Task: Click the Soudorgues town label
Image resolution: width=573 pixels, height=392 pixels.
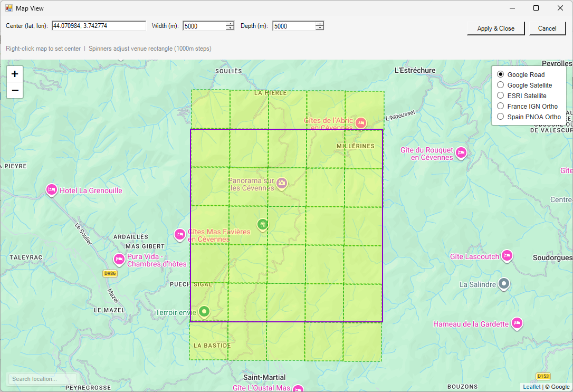Action: coord(552,257)
